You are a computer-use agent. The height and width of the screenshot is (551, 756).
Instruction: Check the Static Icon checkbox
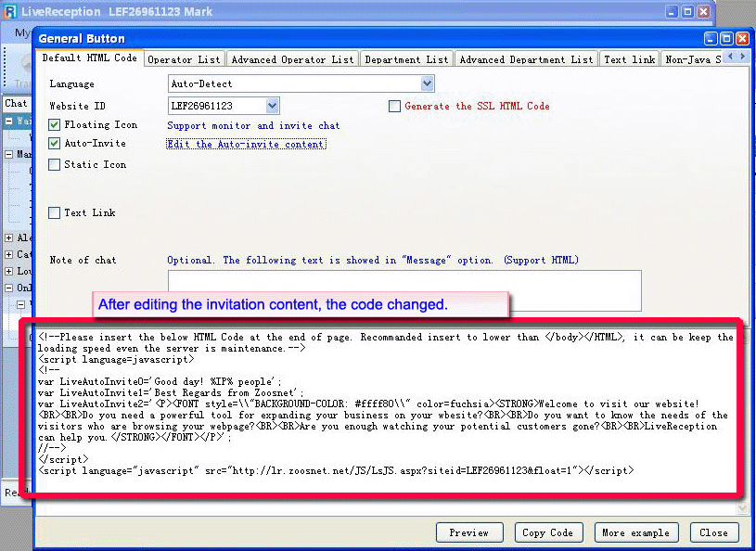click(54, 165)
